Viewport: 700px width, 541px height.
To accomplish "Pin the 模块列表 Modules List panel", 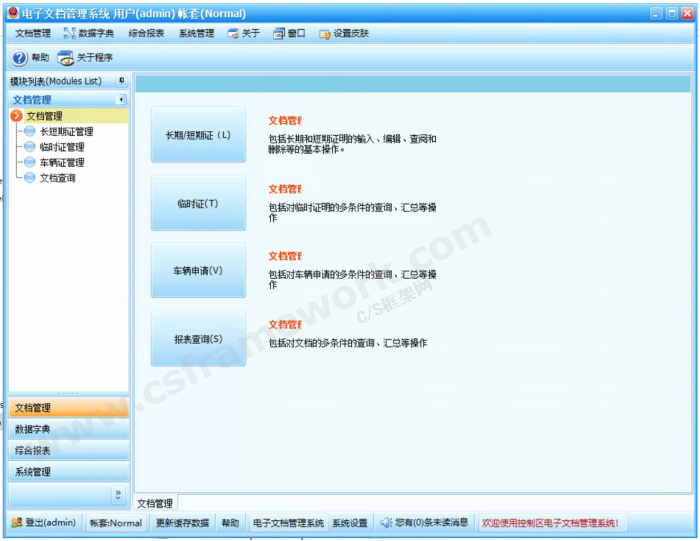I will (x=121, y=81).
